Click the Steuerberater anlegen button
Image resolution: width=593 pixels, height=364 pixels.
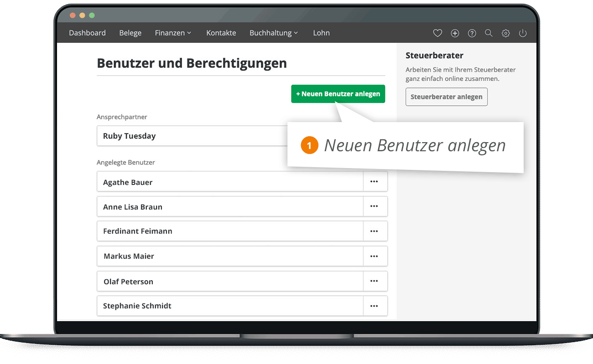tap(446, 97)
